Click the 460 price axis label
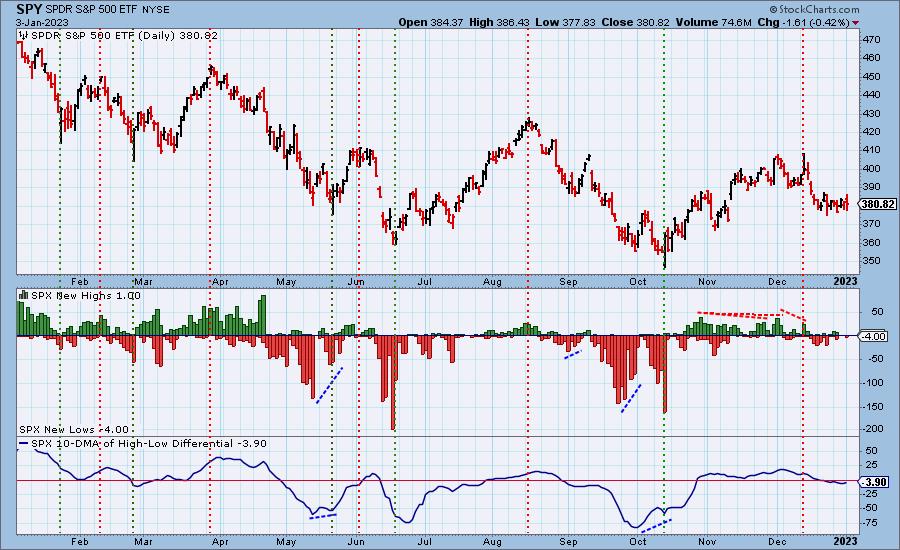The height and width of the screenshot is (550, 900). pos(871,58)
